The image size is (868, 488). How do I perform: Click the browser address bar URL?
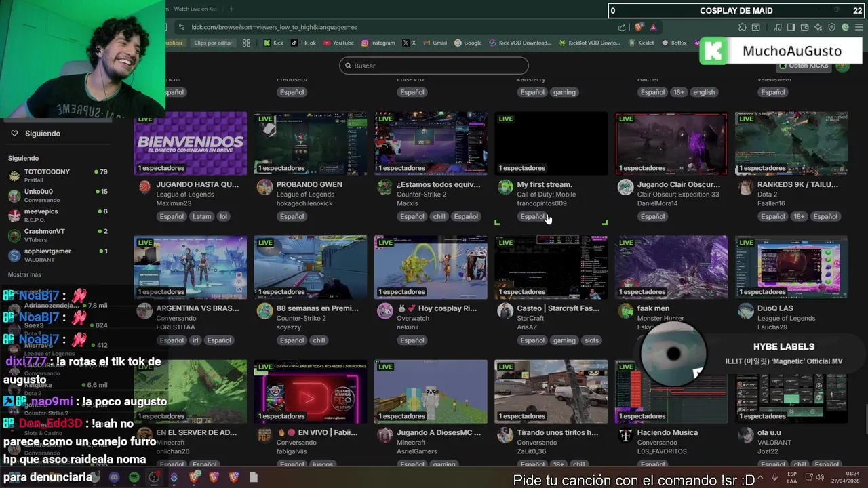(x=274, y=27)
